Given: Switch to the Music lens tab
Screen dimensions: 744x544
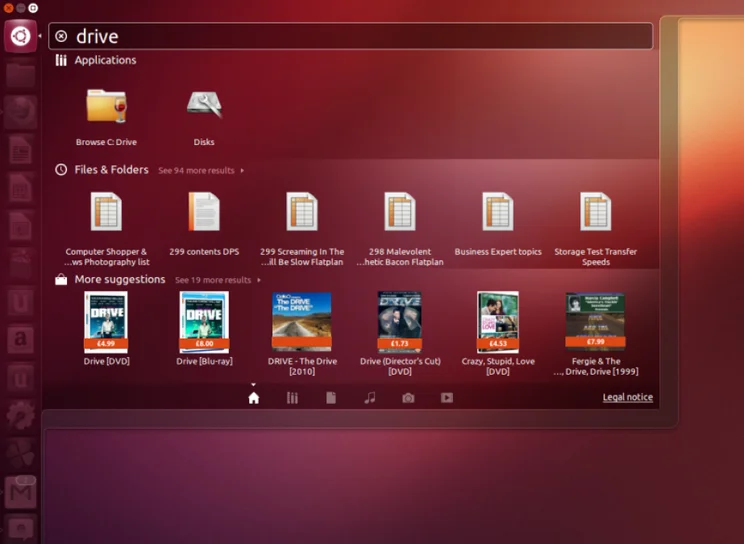Looking at the screenshot, I should [x=370, y=398].
